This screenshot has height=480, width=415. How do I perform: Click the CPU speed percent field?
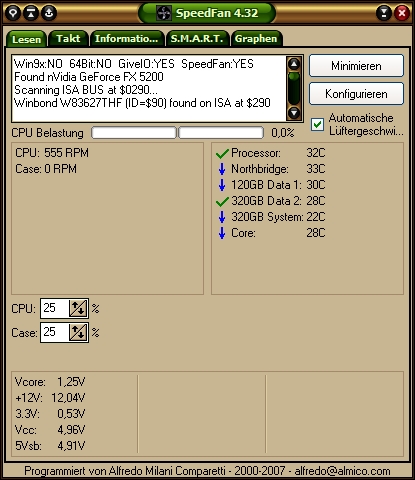[54, 308]
